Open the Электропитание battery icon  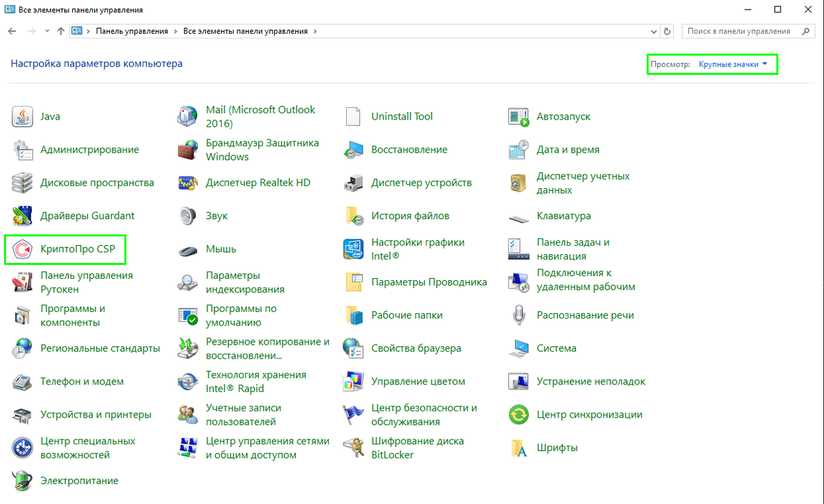23,481
